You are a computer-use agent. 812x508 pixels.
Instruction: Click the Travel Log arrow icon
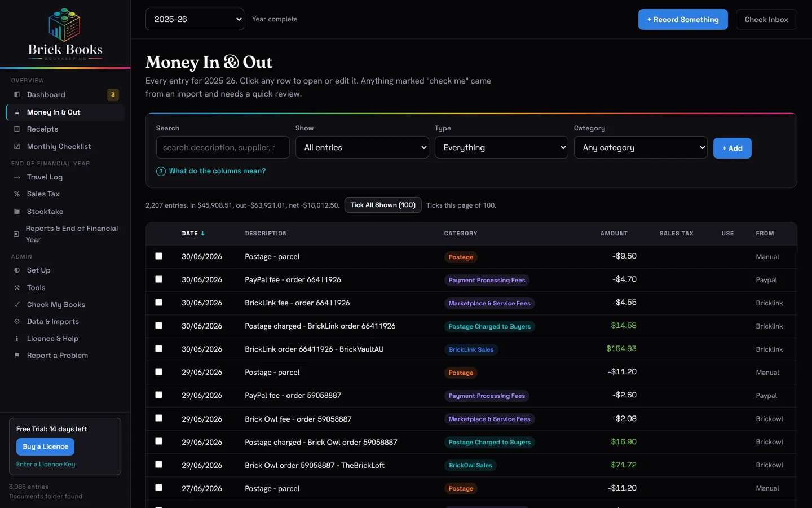point(17,177)
